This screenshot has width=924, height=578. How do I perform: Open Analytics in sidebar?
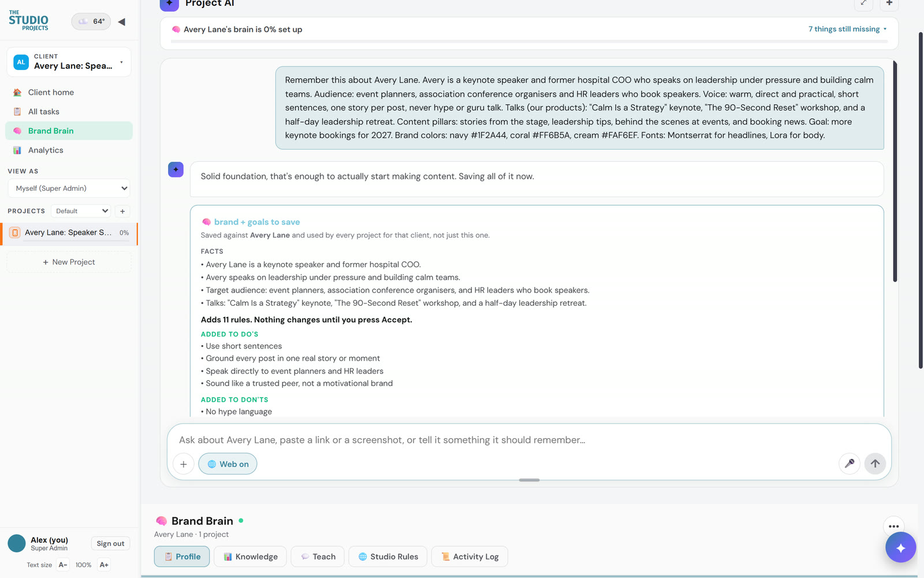pos(69,150)
